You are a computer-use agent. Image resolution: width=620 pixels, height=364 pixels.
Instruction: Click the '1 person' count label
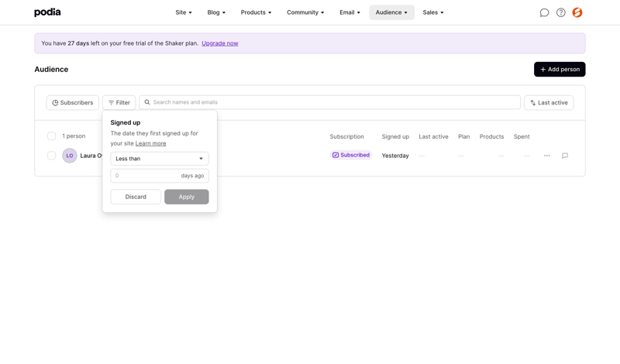(74, 136)
